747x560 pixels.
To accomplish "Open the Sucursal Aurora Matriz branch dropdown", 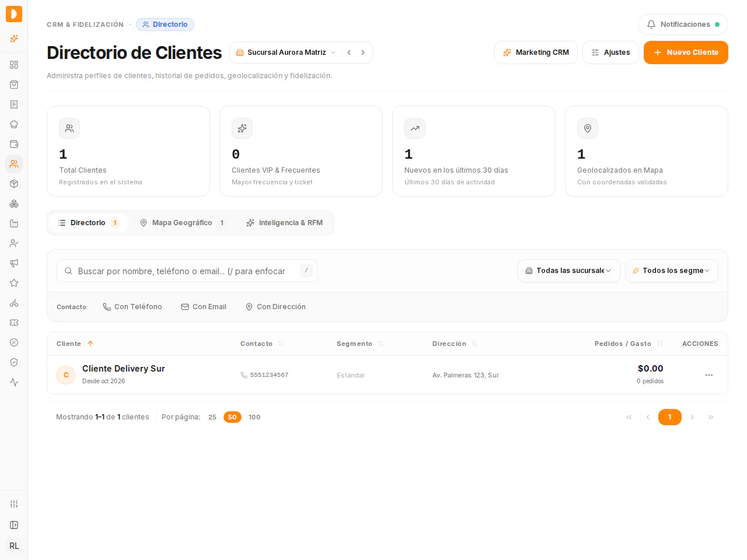I will pyautogui.click(x=286, y=52).
